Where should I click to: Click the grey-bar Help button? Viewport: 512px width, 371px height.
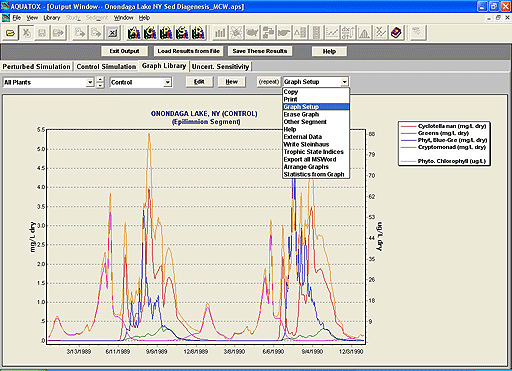click(329, 51)
